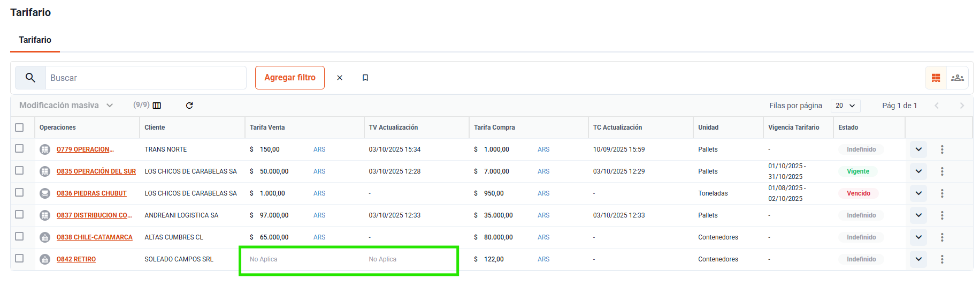Viewport: 980px width, 285px height.
Task: Expand the 0838 CHILE-CATAMARCA row chevron
Action: 918,237
